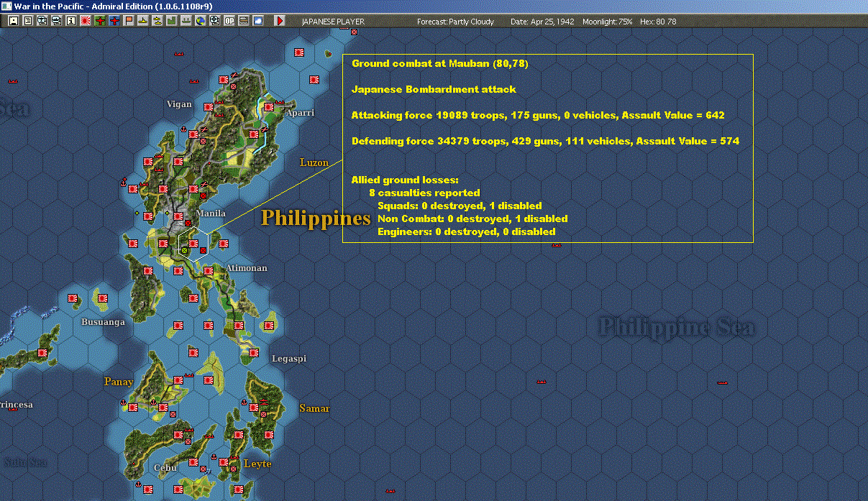Click the Philippine Sea map label

[677, 328]
